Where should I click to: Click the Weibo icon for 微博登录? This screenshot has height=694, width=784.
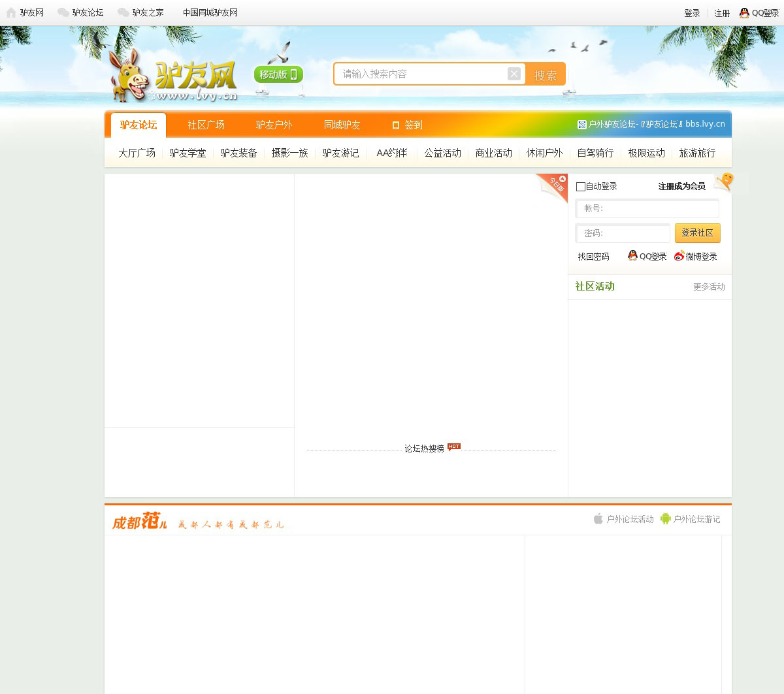click(x=679, y=256)
